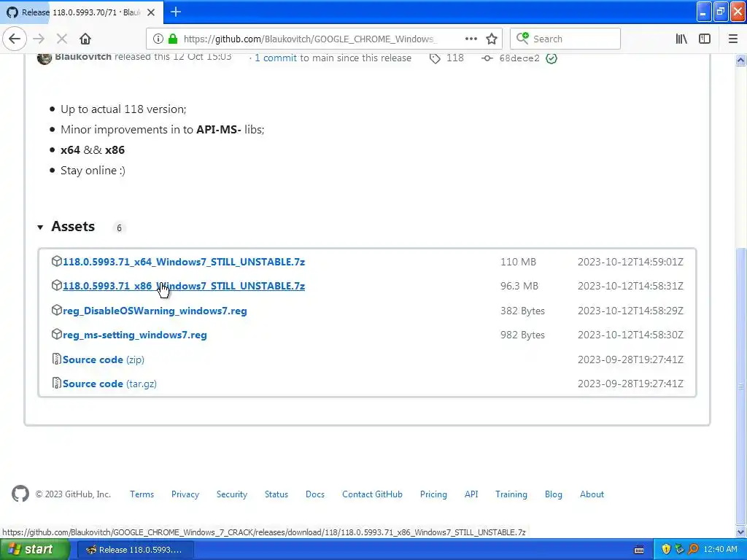Open the Firefox home page

click(x=85, y=39)
